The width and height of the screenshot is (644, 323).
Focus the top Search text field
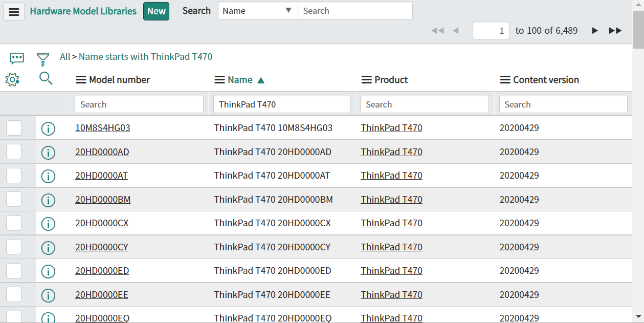coord(355,11)
